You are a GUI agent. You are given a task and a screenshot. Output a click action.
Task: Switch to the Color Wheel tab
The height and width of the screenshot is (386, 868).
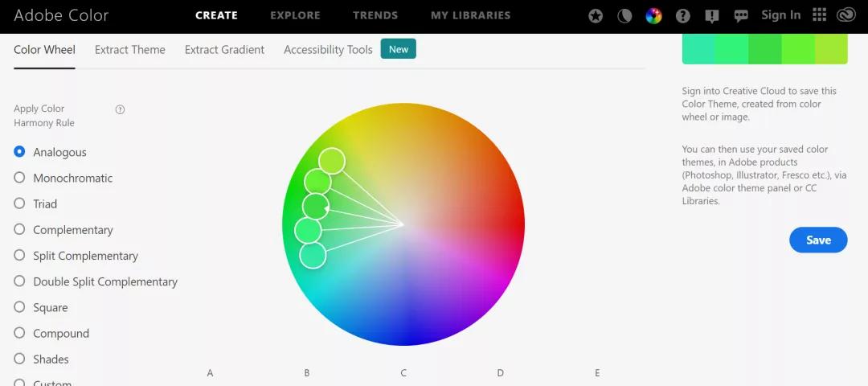[x=44, y=50]
